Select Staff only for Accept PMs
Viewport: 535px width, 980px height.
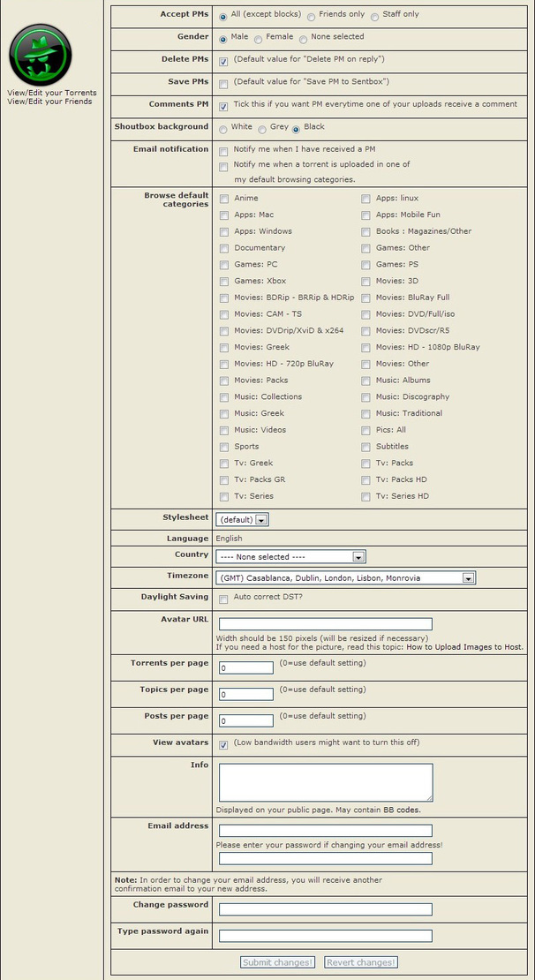[374, 17]
